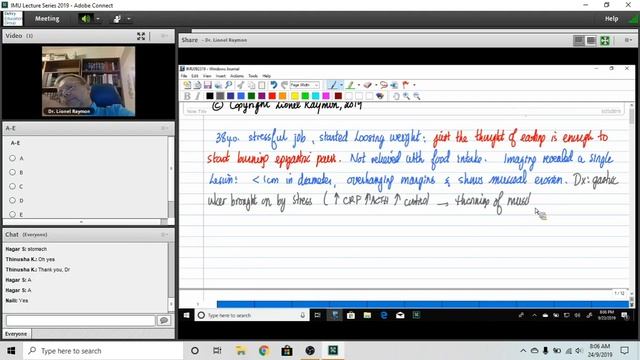This screenshot has width=640, height=360.
Task: Open the Share pod options menu
Action: point(628,40)
